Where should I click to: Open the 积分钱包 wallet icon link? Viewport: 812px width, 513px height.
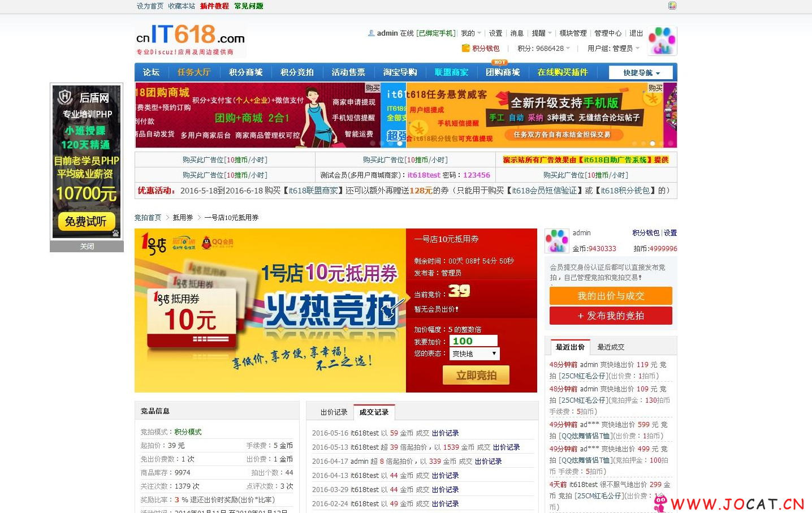coord(481,49)
